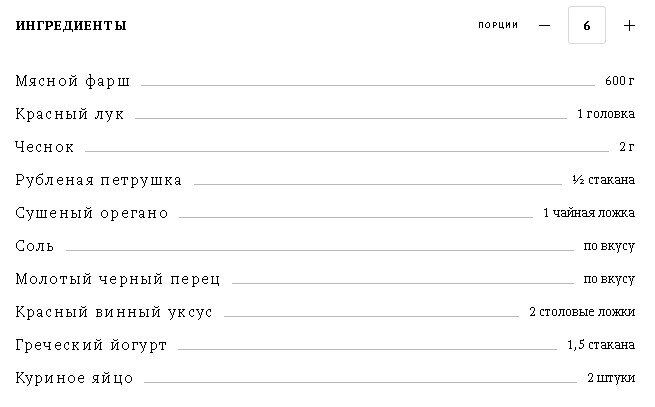The height and width of the screenshot is (407, 655).
Task: Click the 600 г meat quantity
Action: [620, 81]
